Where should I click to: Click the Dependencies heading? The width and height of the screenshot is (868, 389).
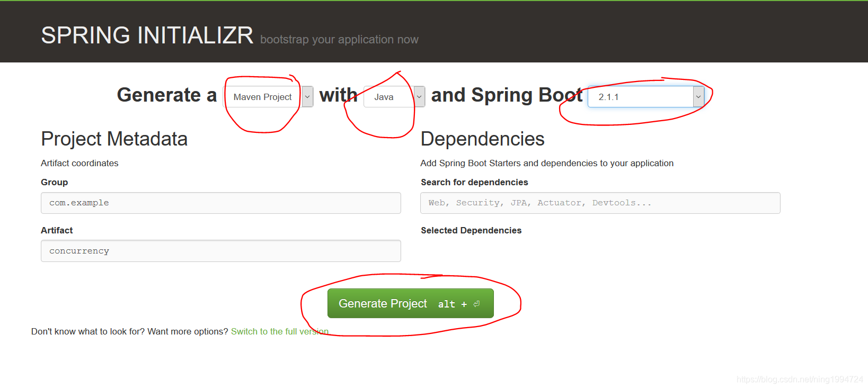click(x=482, y=139)
